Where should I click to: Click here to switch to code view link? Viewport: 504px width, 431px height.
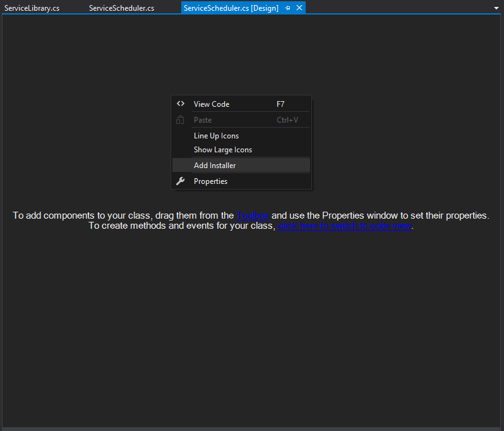click(x=344, y=226)
